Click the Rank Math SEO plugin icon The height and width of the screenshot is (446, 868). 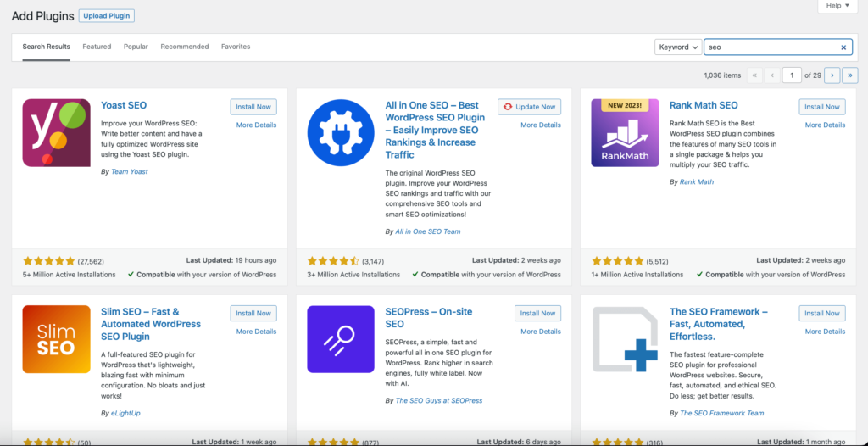tap(625, 132)
